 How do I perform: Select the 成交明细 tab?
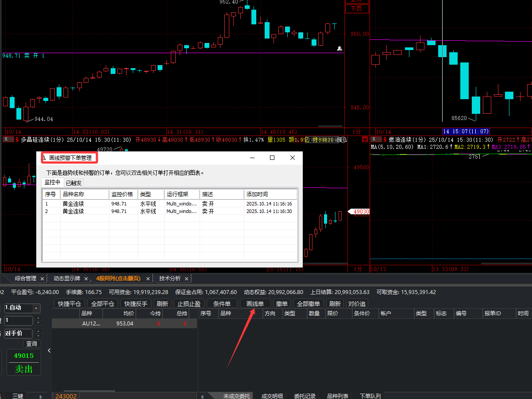(x=272, y=396)
